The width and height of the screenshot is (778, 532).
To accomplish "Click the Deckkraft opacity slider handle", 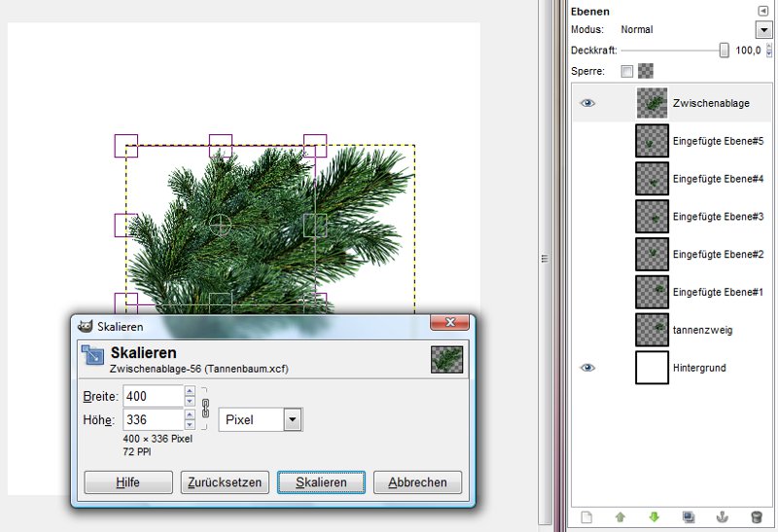I will tap(724, 51).
